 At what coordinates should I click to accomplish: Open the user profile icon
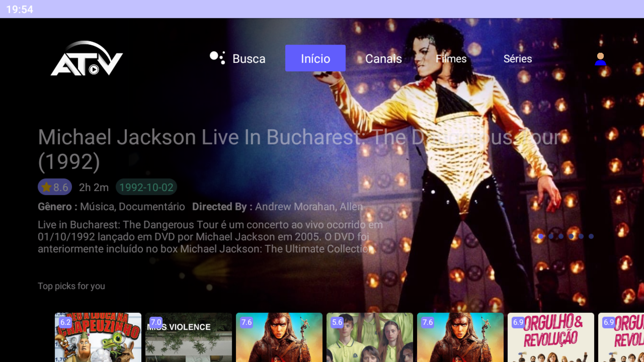(600, 59)
